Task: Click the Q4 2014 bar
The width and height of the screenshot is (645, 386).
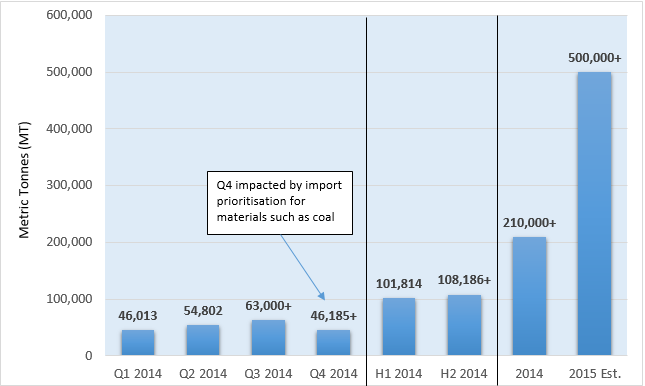Action: (x=333, y=342)
